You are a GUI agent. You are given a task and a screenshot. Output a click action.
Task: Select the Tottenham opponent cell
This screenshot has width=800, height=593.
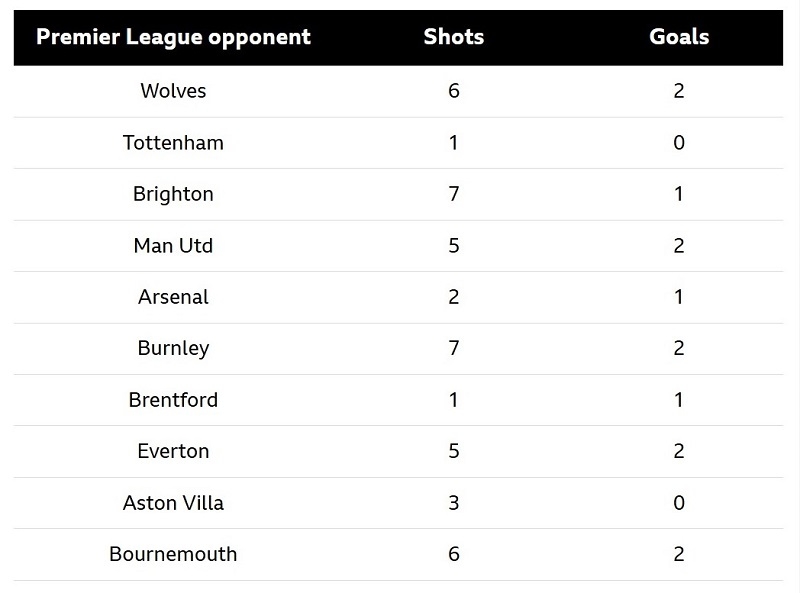tap(173, 143)
